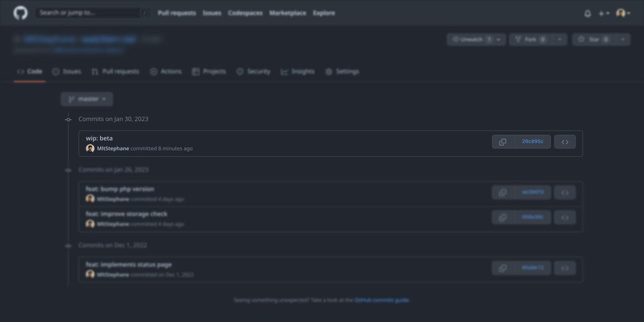Switch to the Projects tab
The width and height of the screenshot is (644, 322).
click(209, 71)
